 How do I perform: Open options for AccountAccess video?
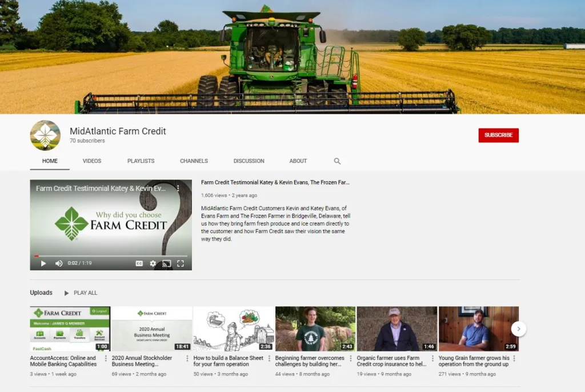click(x=106, y=358)
